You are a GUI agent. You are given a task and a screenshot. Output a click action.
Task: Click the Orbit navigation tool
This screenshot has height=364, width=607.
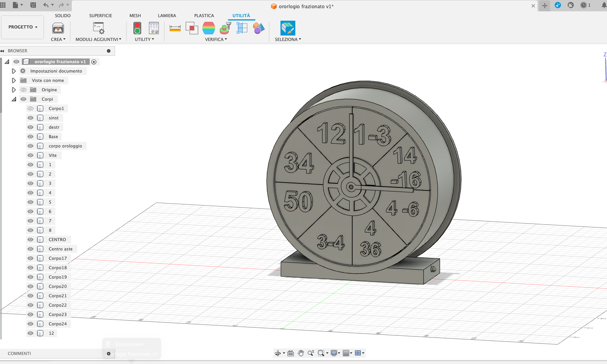278,353
